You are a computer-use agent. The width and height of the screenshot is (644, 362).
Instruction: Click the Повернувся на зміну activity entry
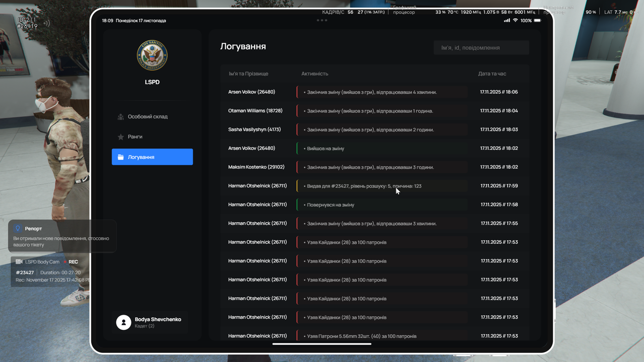tap(382, 205)
